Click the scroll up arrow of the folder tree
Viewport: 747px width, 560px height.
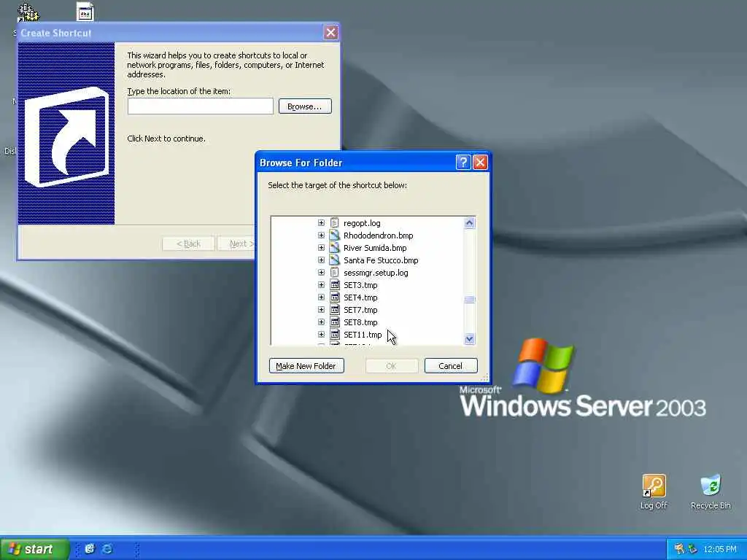pyautogui.click(x=469, y=223)
